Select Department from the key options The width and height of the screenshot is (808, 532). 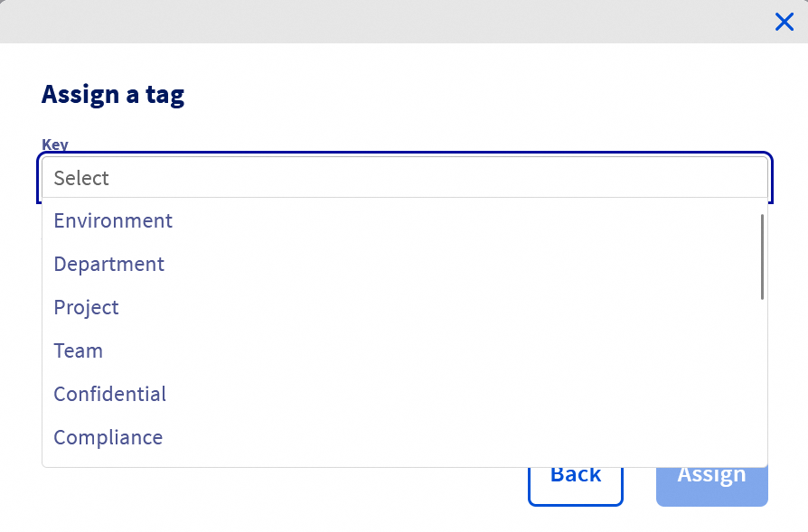108,264
